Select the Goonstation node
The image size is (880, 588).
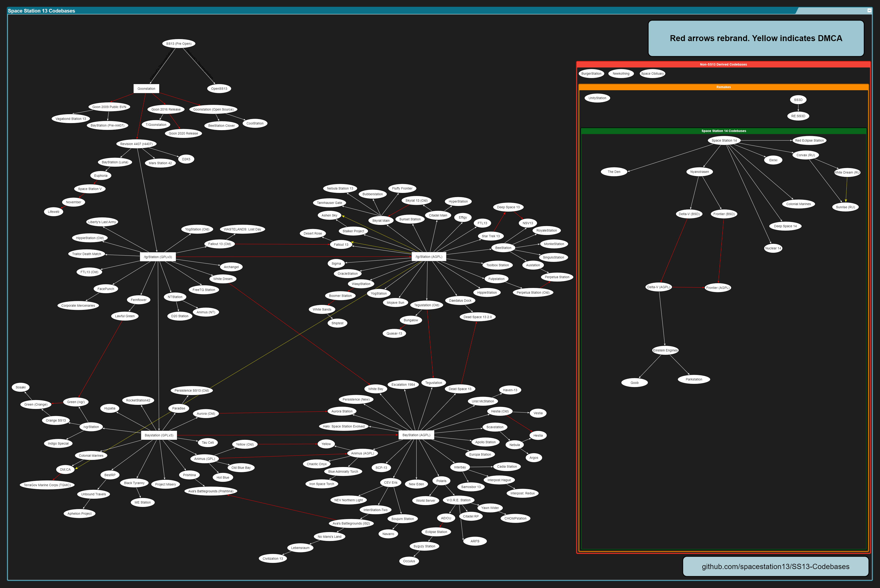point(146,89)
